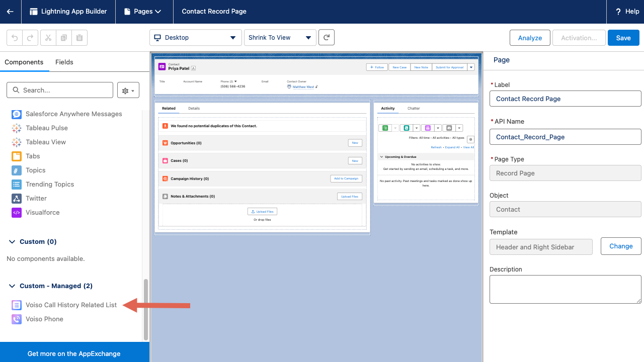This screenshot has width=644, height=362.
Task: Click the Cut scissors icon
Action: point(48,38)
